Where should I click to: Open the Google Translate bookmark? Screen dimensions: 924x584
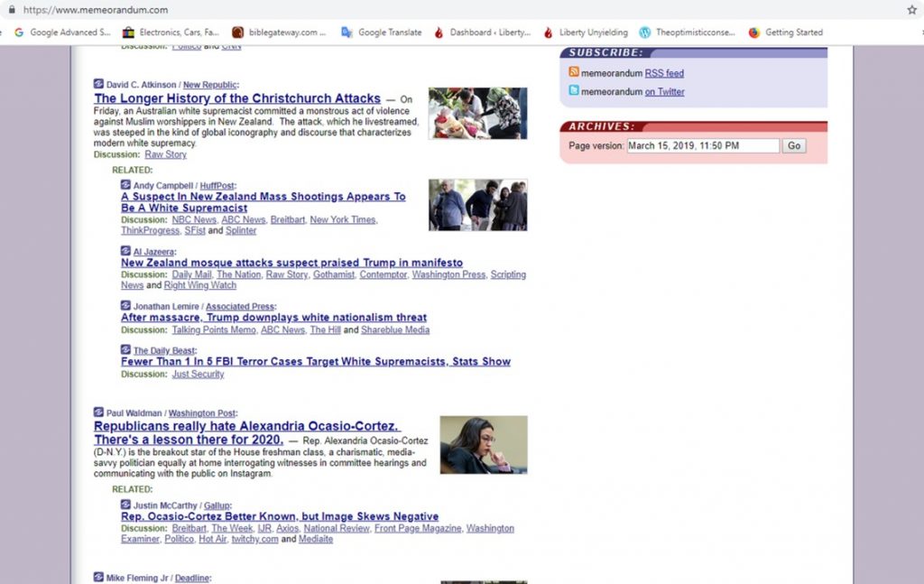click(x=382, y=32)
